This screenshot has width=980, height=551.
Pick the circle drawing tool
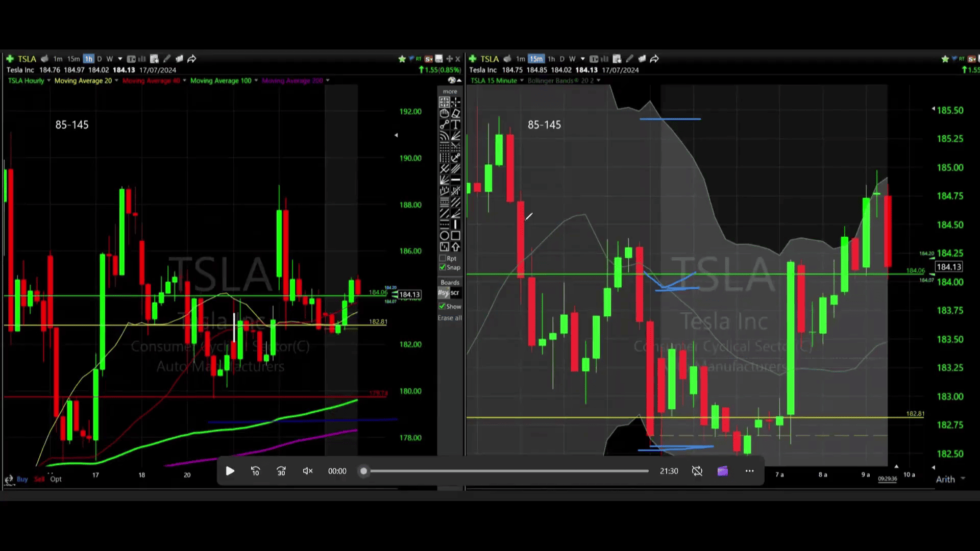444,235
